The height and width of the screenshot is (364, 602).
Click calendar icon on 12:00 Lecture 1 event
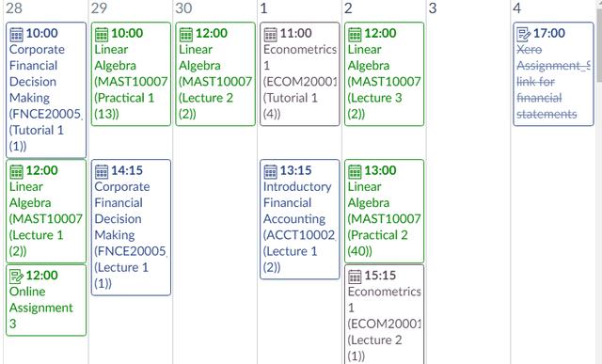tap(17, 171)
